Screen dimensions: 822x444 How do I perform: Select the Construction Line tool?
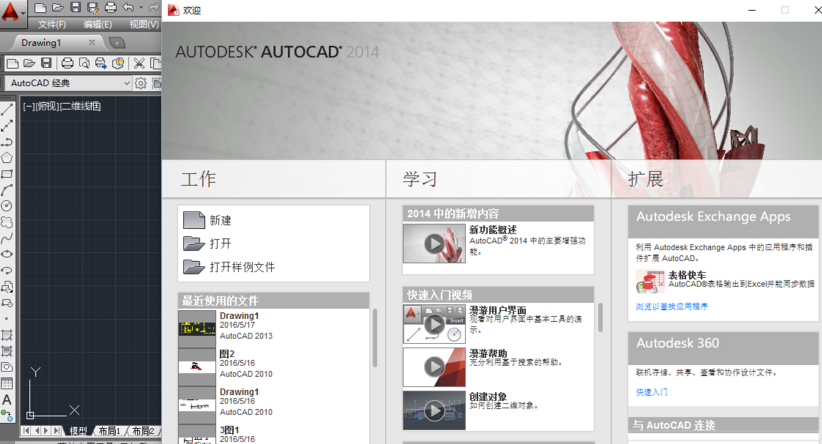7,126
